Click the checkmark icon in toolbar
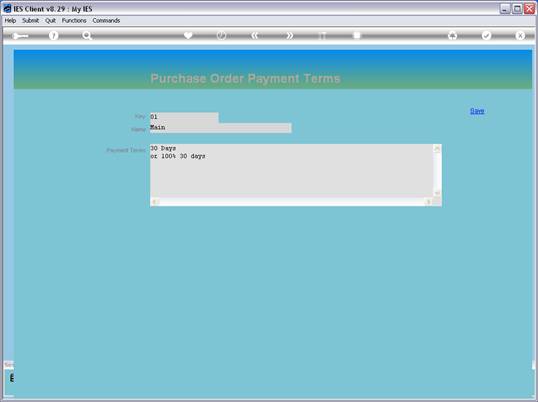 486,35
